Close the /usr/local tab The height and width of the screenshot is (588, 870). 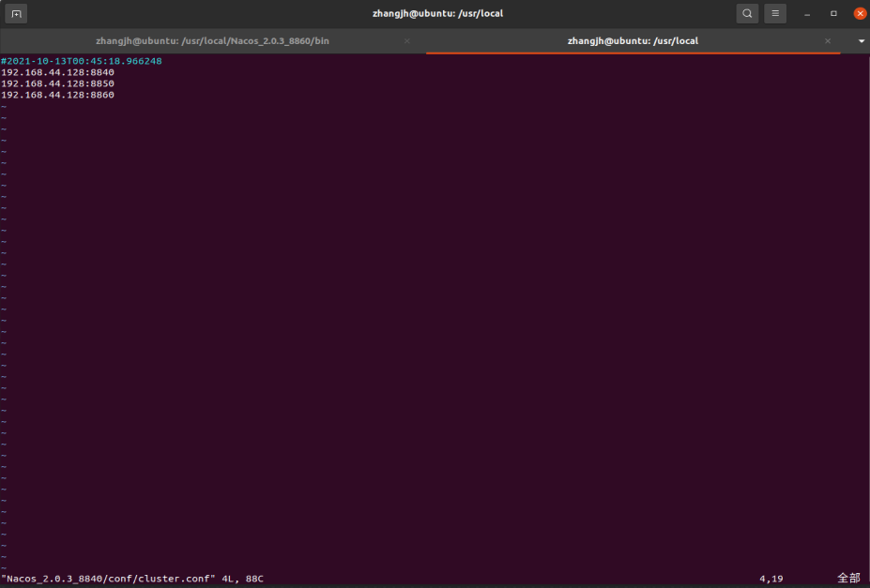click(827, 41)
